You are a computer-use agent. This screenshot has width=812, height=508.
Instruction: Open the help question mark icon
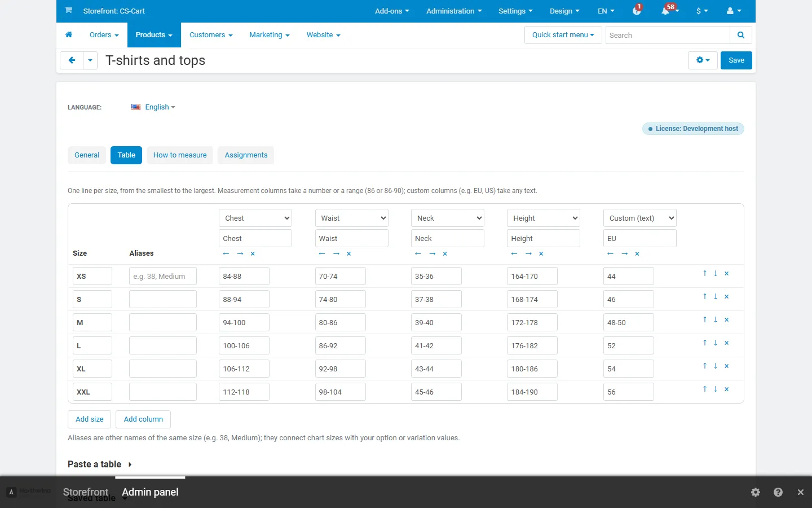(x=778, y=492)
